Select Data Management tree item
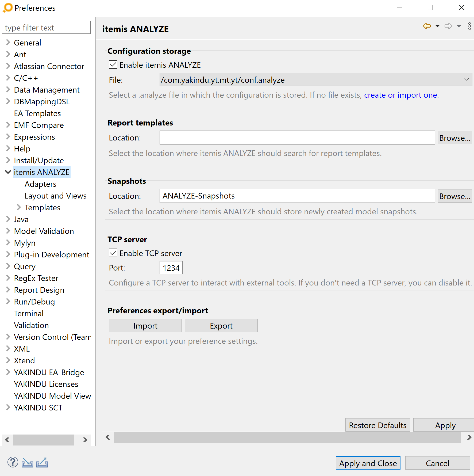This screenshot has height=476, width=474. pyautogui.click(x=47, y=90)
